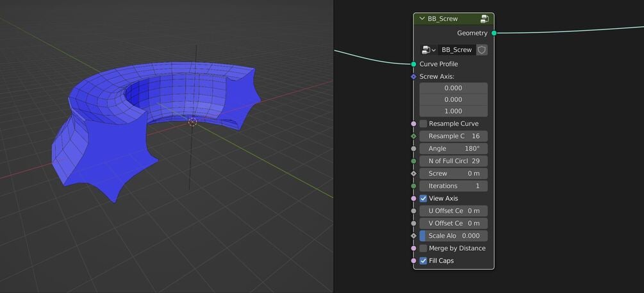The width and height of the screenshot is (644, 293).
Task: Click the V Offset Ce 0 m field
Action: pos(454,223)
